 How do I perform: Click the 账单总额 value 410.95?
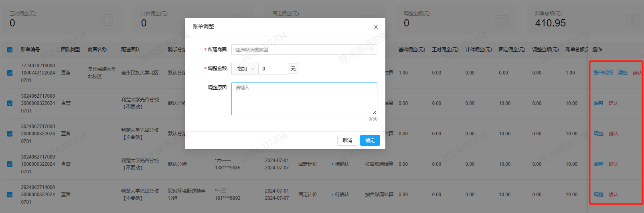pos(550,23)
